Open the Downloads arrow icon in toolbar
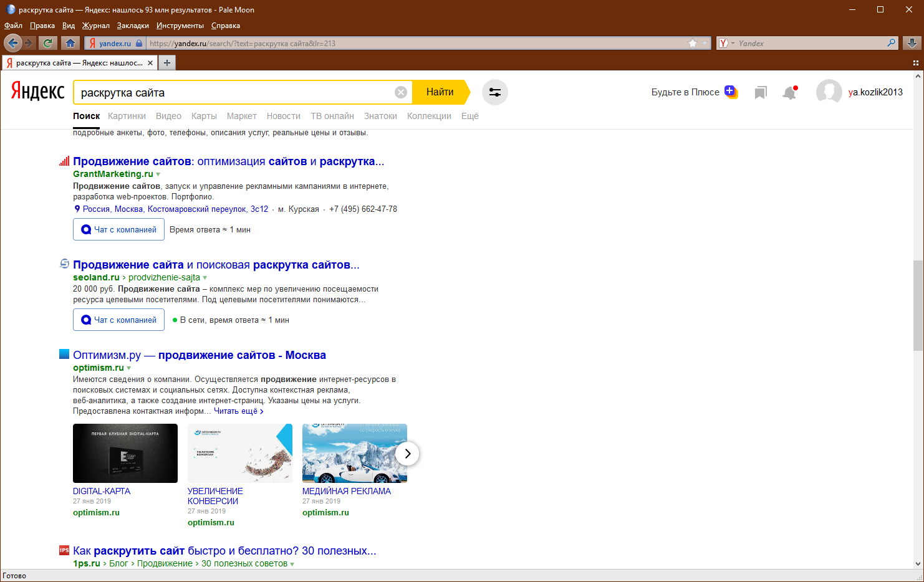 (912, 43)
